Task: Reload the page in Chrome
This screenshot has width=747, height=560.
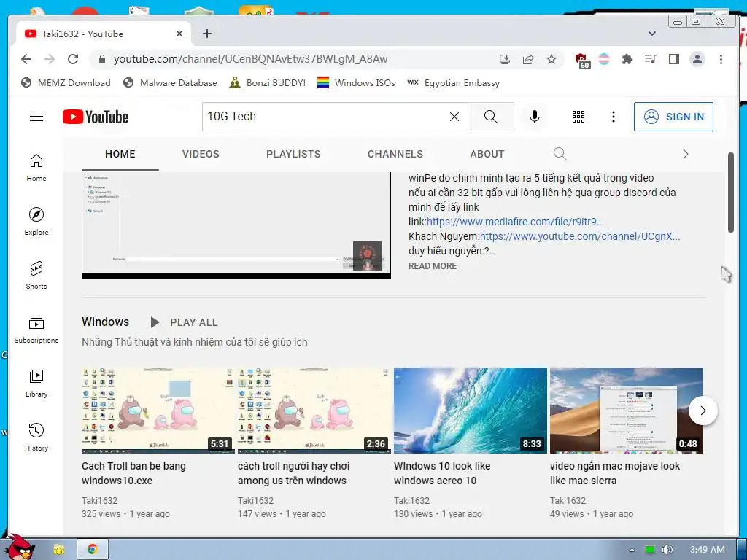Action: click(x=73, y=59)
